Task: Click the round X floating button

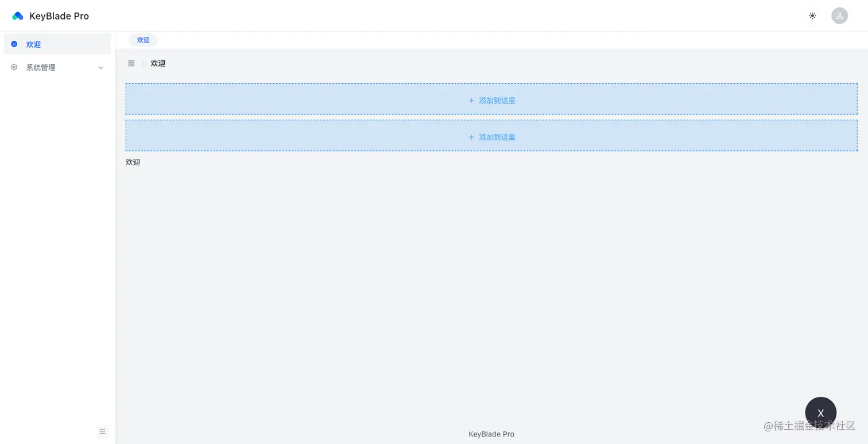Action: click(x=821, y=412)
